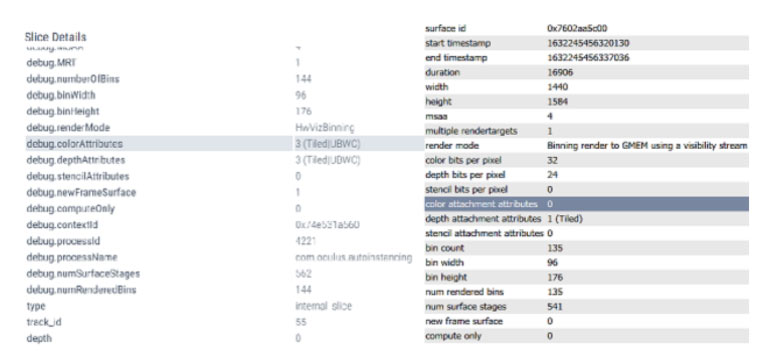Select the depth attachment attributes row
The width and height of the screenshot is (773, 360).
click(586, 218)
